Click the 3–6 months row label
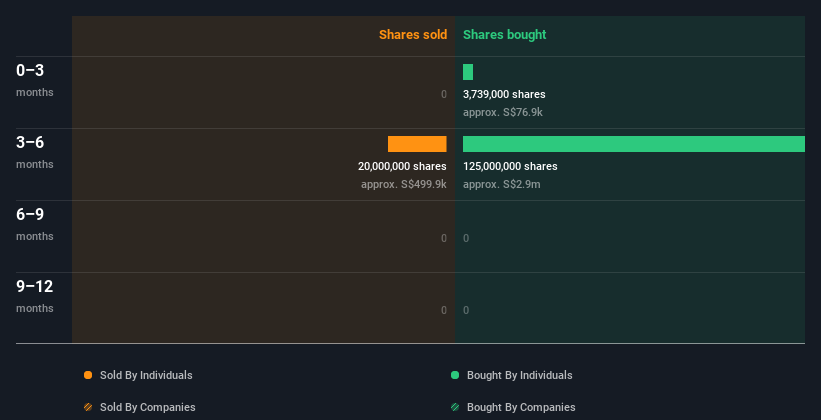821x420 pixels. [35, 152]
